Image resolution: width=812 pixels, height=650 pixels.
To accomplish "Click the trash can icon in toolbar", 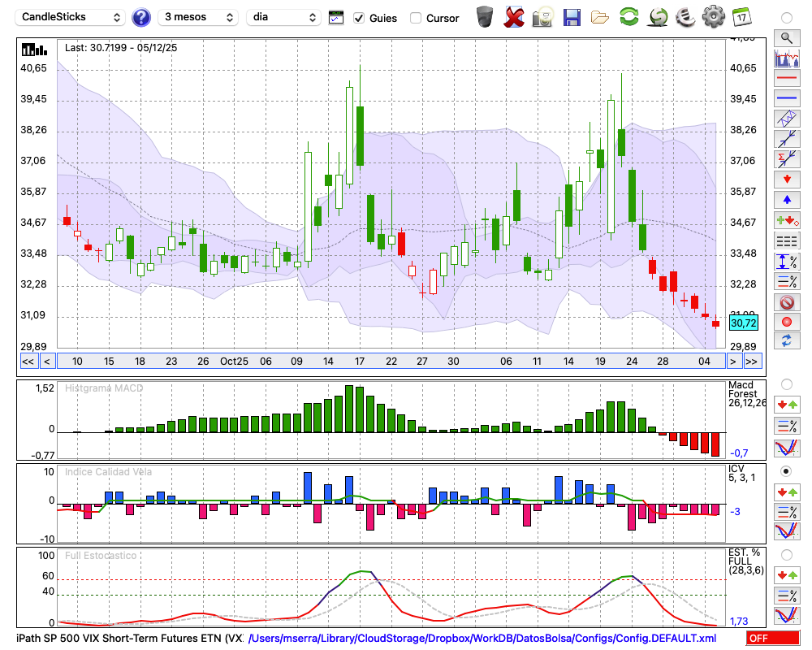I will [485, 17].
